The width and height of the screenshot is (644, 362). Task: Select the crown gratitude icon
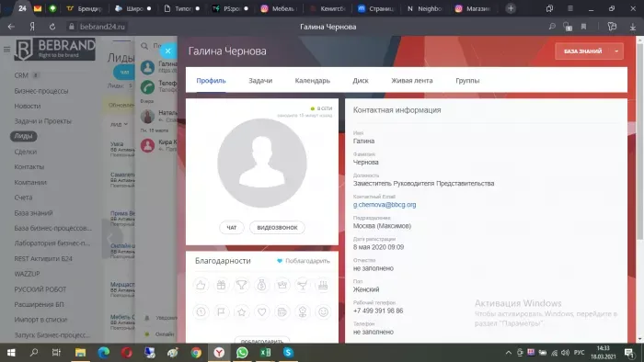[282, 285]
